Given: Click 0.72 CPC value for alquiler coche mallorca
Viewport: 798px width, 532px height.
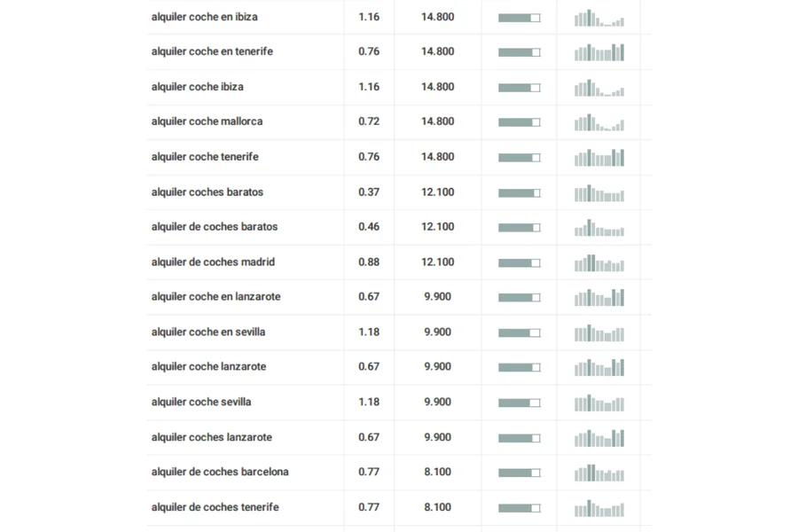Looking at the screenshot, I should point(369,121).
